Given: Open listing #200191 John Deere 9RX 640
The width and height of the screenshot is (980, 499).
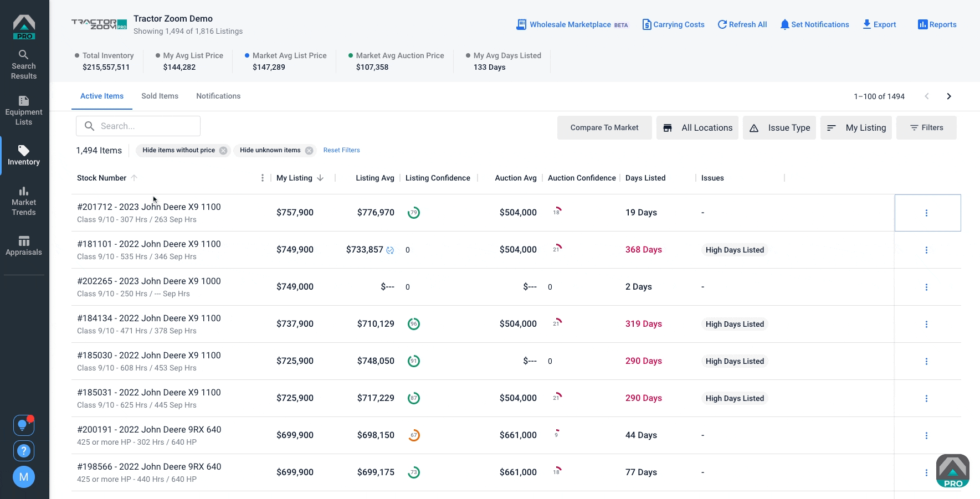Looking at the screenshot, I should point(149,429).
